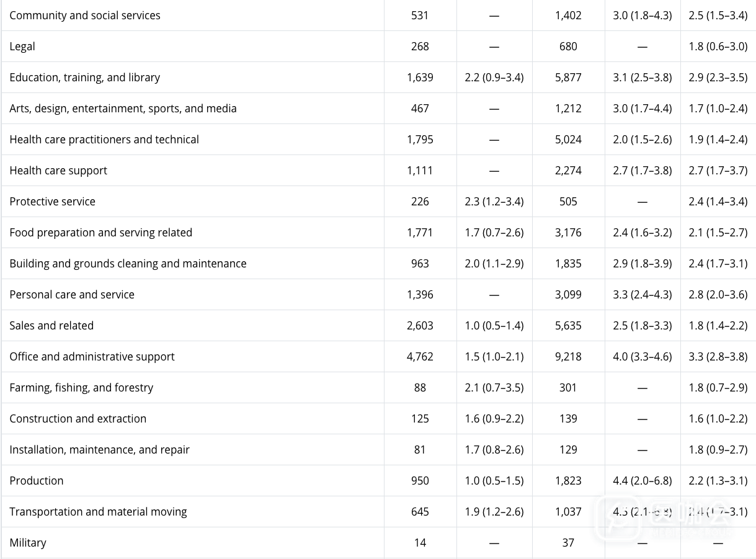Click the 9,218 value cell
The width and height of the screenshot is (756, 559).
point(568,357)
